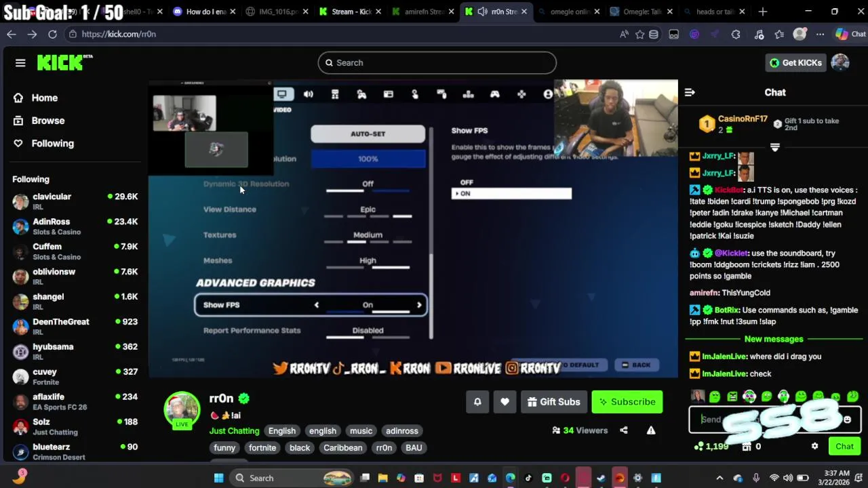Open Solz Just Chatting channel
868x488 pixels.
point(75,427)
